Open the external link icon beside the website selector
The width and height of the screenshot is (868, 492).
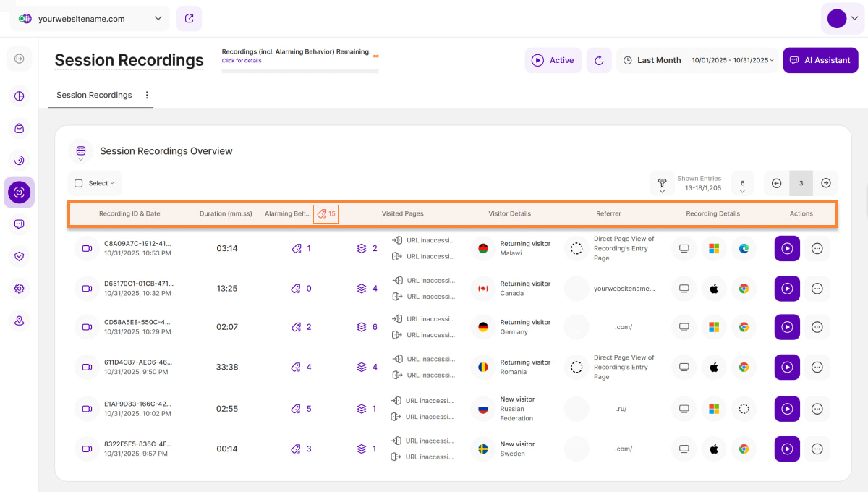click(x=189, y=19)
